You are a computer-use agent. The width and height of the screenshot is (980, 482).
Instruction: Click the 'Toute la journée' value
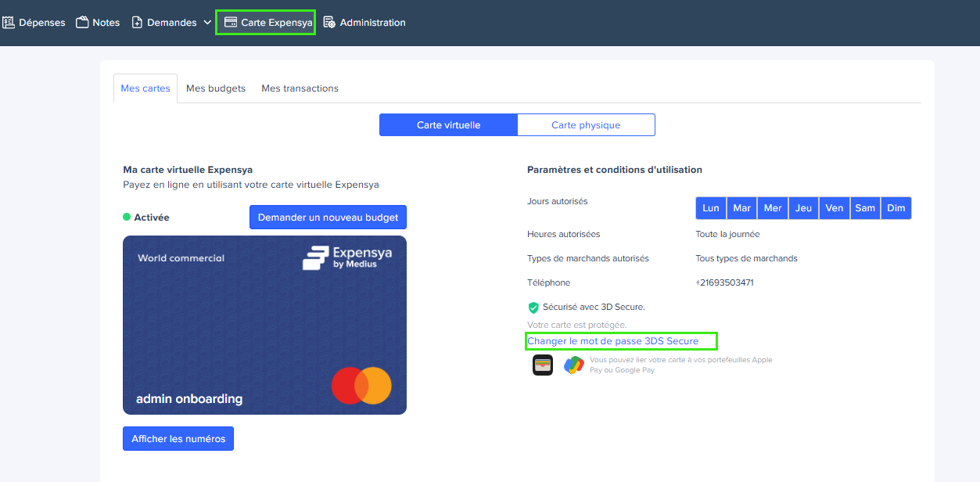(x=728, y=234)
